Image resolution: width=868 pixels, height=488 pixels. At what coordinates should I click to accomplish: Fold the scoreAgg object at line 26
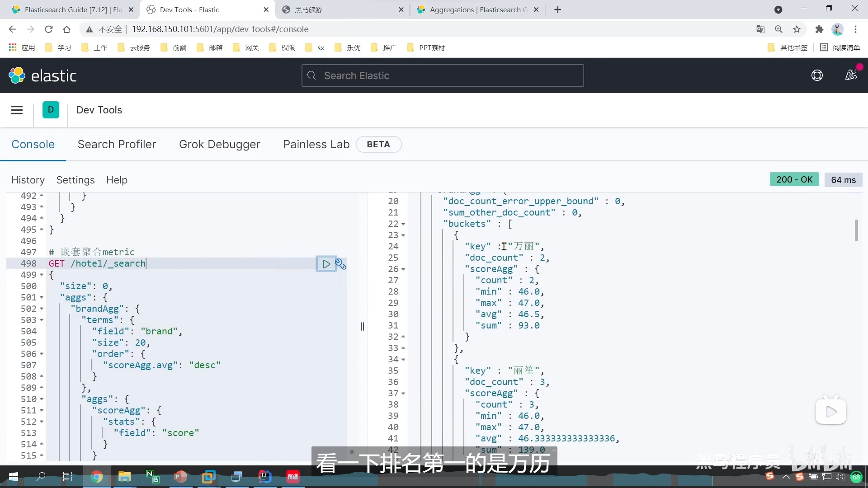pos(403,269)
